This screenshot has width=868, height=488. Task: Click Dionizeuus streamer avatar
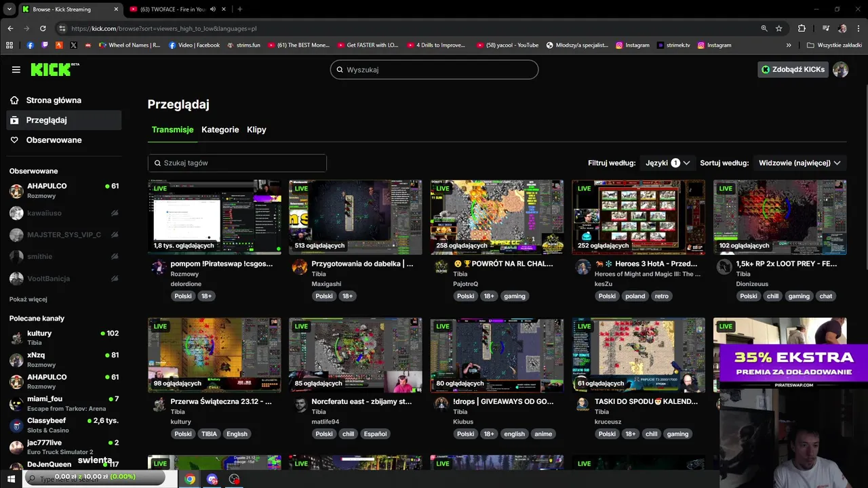[x=724, y=266]
